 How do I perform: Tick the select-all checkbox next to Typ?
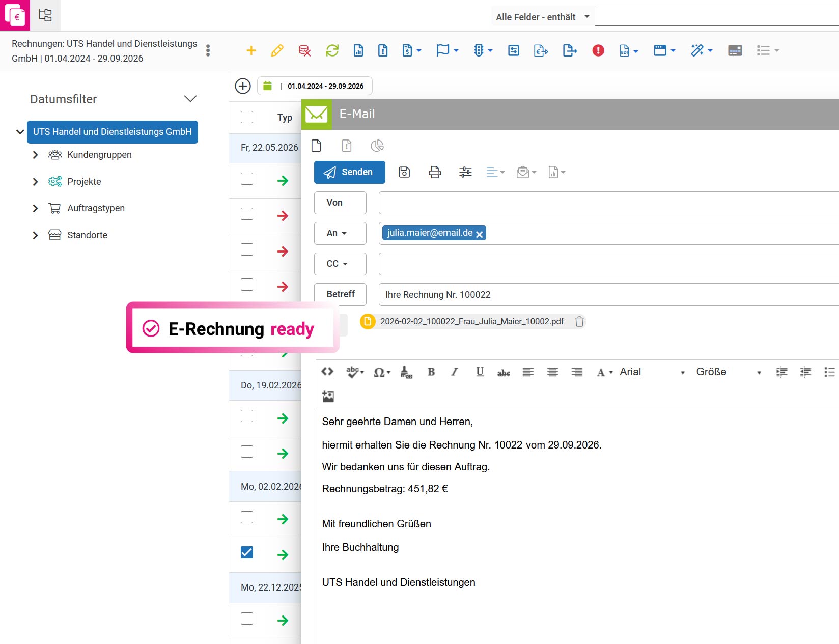pos(247,117)
